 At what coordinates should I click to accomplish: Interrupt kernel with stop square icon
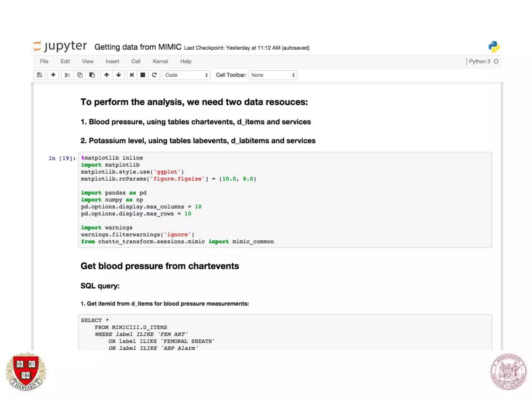tap(143, 75)
